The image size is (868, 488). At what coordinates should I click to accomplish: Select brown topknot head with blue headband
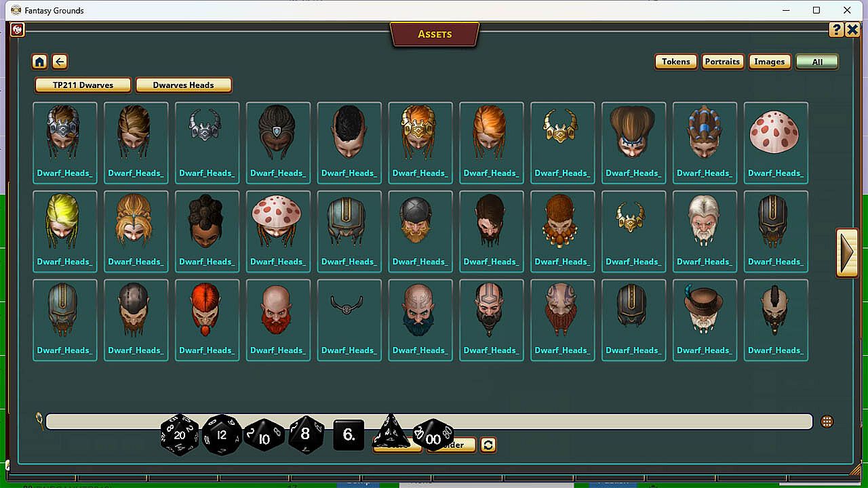pos(634,143)
